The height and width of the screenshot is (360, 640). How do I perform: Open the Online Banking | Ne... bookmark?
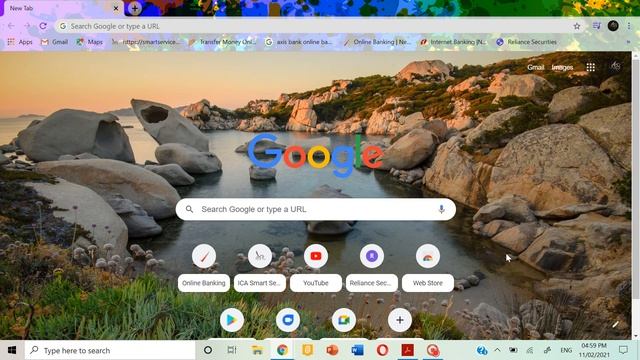(x=377, y=42)
